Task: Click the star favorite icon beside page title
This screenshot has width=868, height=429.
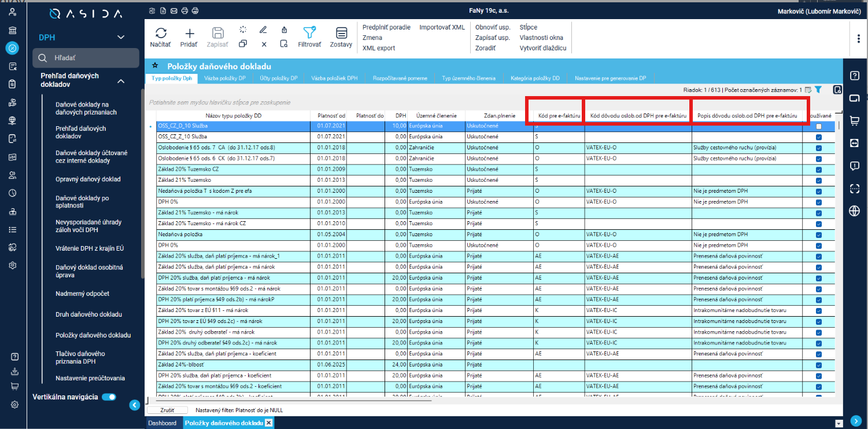Action: [155, 66]
